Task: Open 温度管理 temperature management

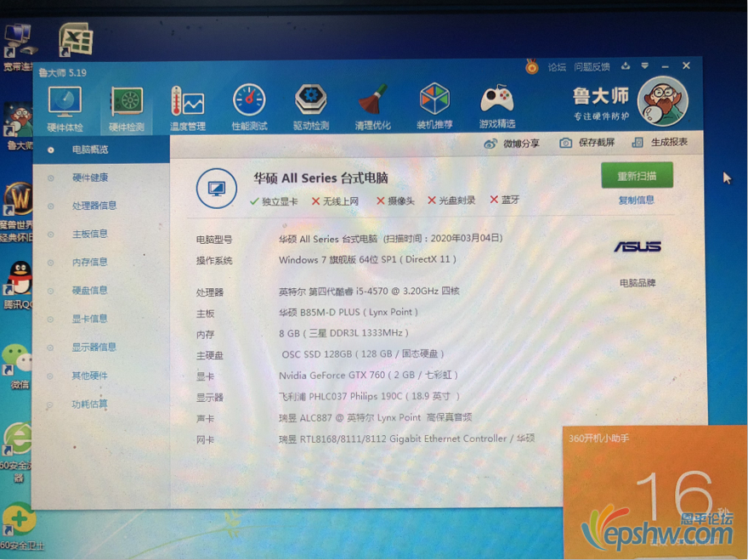Action: (x=188, y=108)
